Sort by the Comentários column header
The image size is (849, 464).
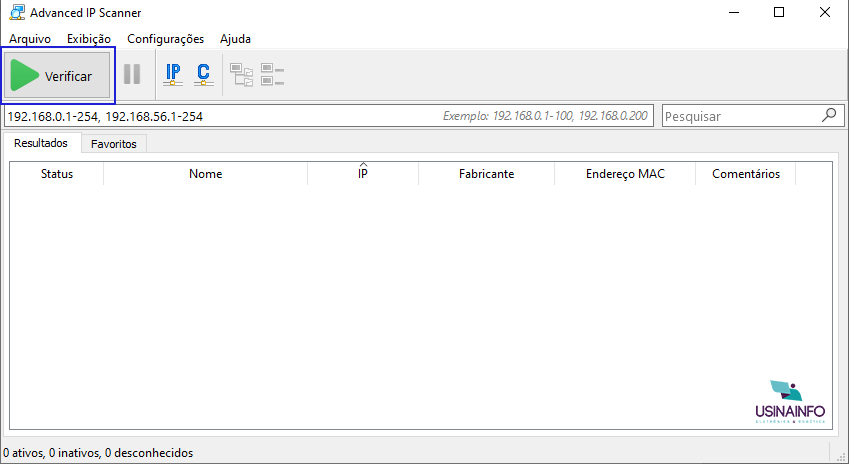pos(746,174)
